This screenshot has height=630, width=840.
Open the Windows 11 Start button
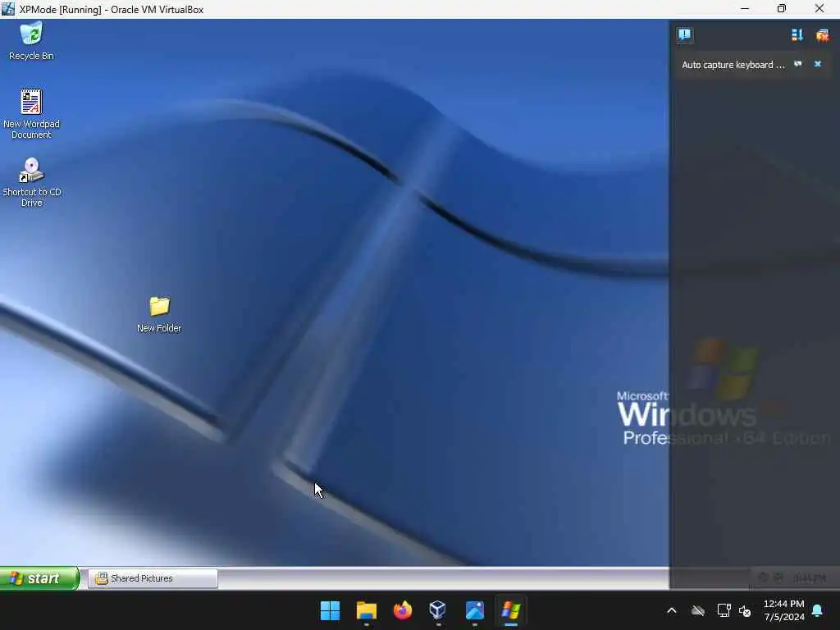(330, 610)
